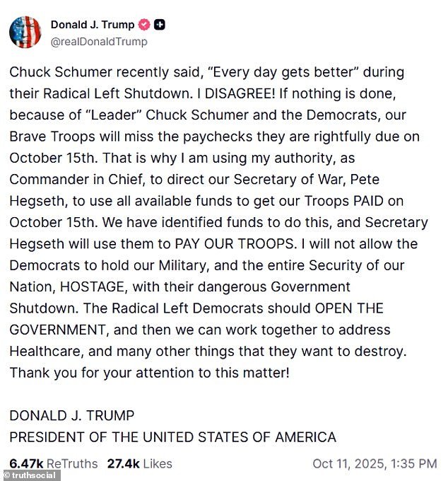
Task: View the 6.47k ReTruths list
Action: [54, 464]
